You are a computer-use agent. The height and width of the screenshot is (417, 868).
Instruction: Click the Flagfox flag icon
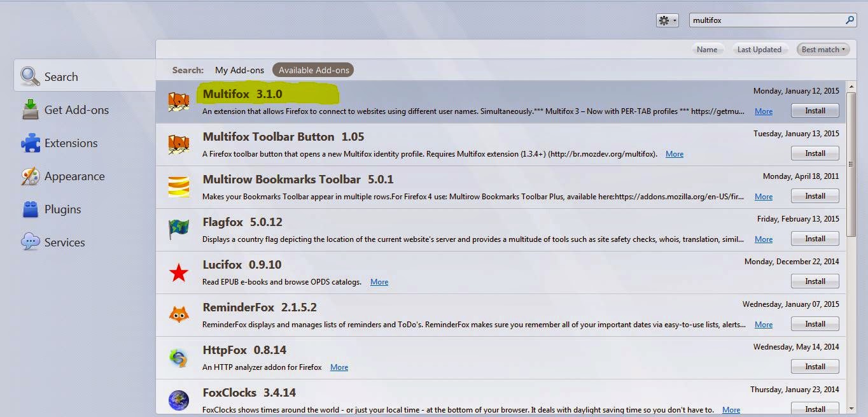click(x=179, y=230)
